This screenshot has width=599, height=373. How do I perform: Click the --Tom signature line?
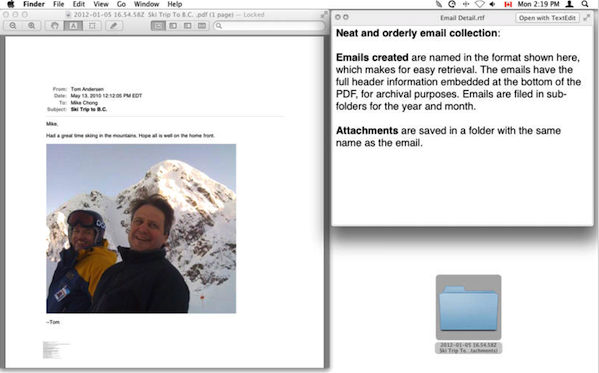(53, 322)
